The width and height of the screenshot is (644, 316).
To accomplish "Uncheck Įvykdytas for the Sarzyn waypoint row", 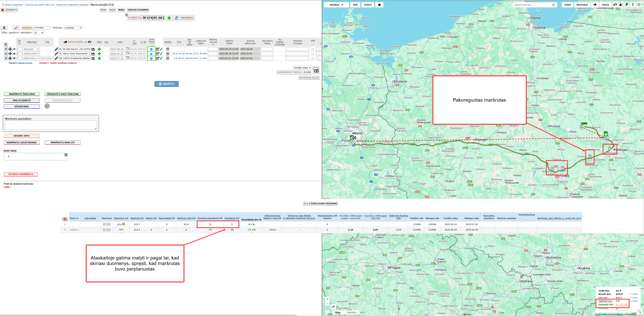I will (151, 49).
